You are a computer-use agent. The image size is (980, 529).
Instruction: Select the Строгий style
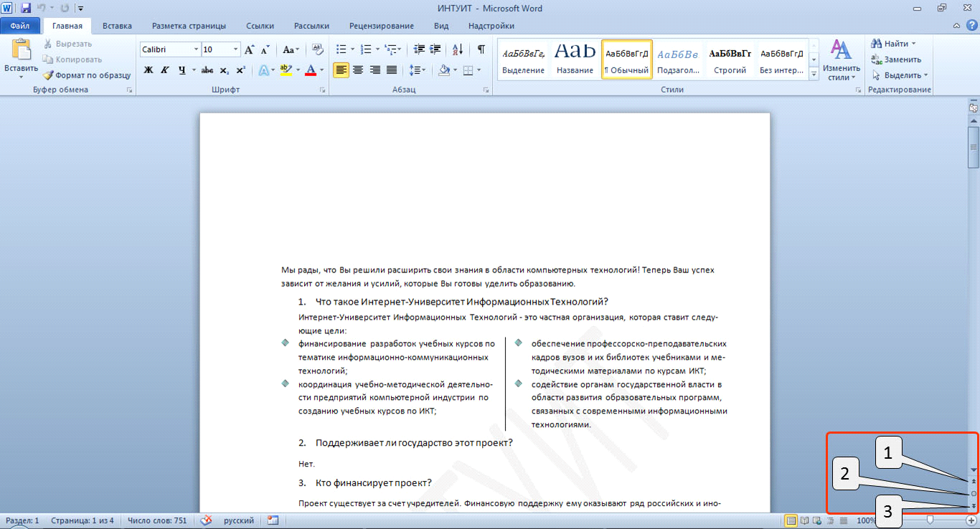pos(730,59)
